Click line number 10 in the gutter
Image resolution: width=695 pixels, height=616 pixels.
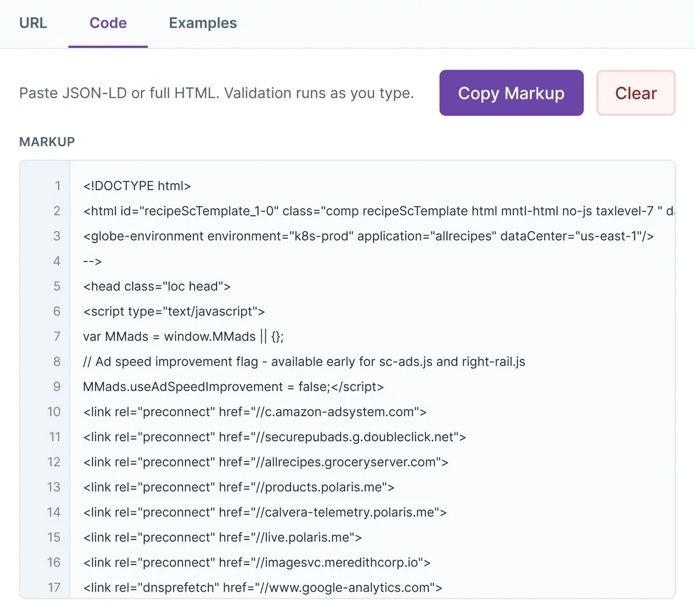point(54,412)
